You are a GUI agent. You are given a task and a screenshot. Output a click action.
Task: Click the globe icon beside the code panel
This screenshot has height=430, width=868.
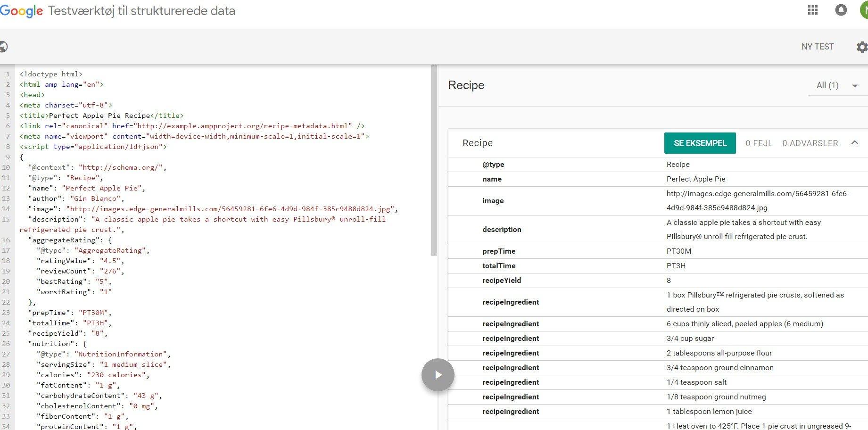pyautogui.click(x=3, y=47)
